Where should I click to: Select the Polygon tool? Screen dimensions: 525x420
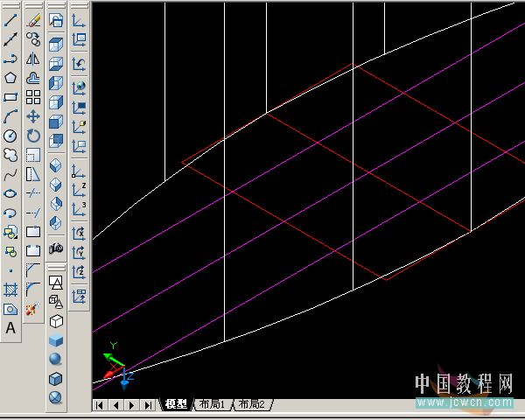10,78
